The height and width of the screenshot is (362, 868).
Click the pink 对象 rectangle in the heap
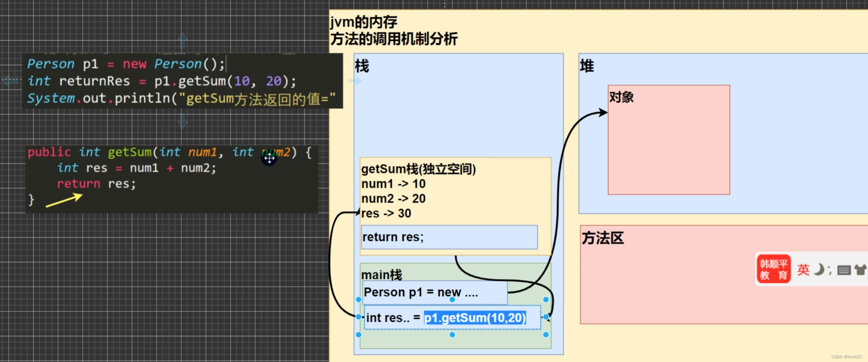(x=668, y=139)
